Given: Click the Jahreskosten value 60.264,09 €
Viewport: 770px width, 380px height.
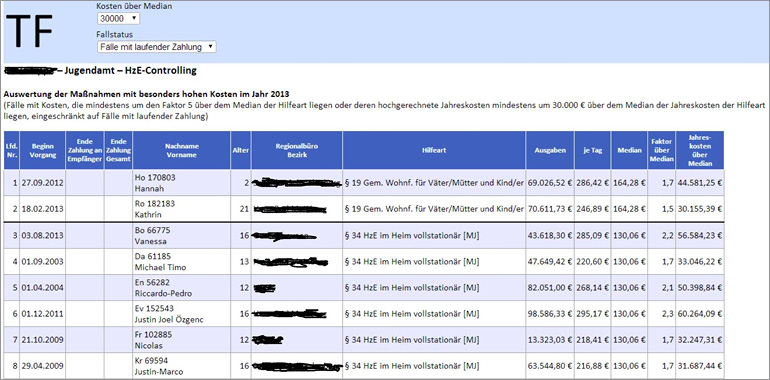Looking at the screenshot, I should pos(700,314).
